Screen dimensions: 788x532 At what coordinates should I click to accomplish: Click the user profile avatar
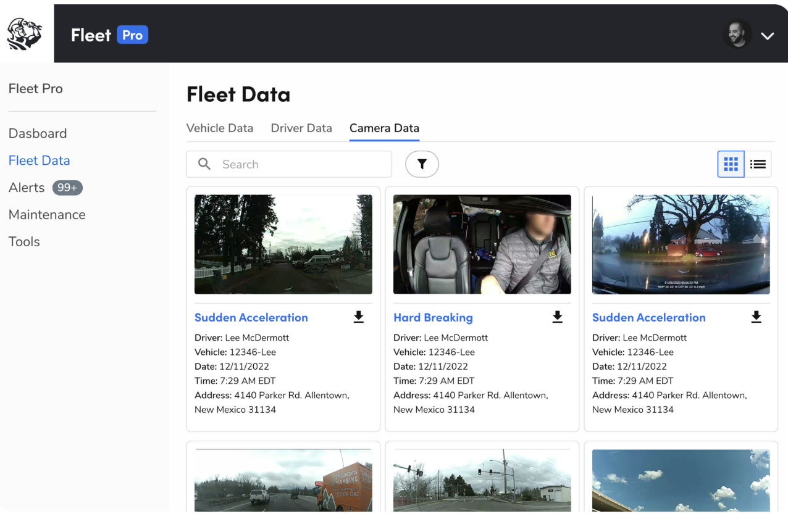[x=737, y=35]
